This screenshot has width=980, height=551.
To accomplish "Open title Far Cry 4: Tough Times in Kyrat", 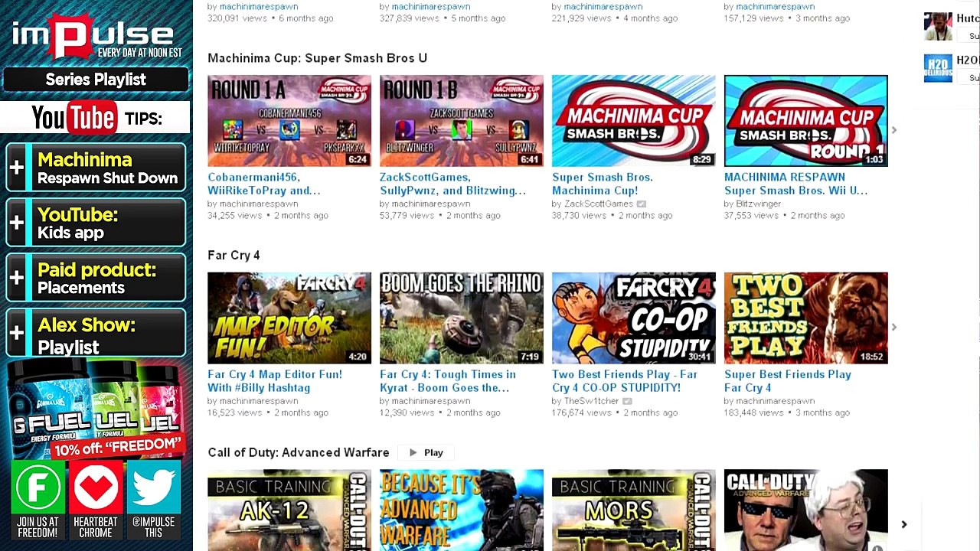I will (x=448, y=382).
